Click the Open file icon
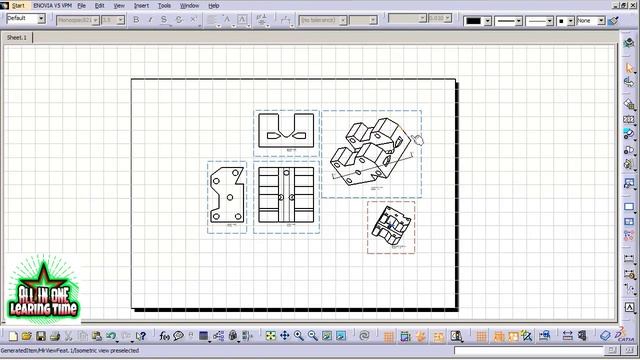Image resolution: width=640 pixels, height=360 pixels. [x=27, y=336]
